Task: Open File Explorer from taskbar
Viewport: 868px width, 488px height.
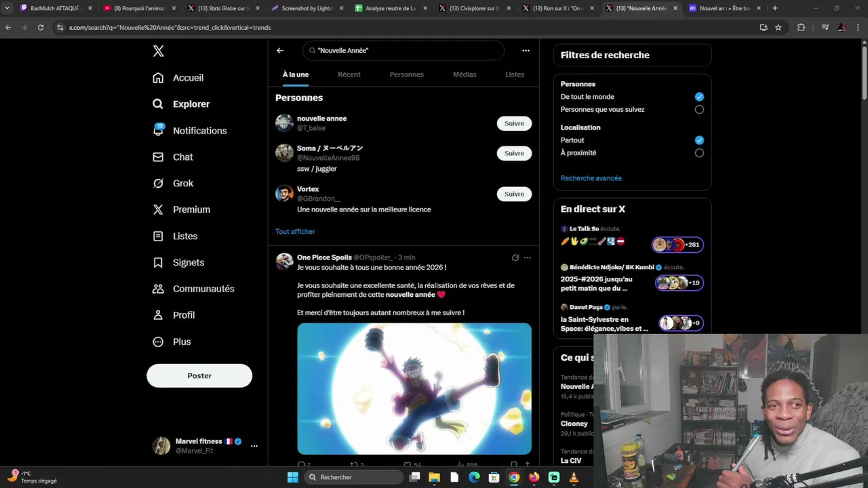Action: [x=434, y=477]
